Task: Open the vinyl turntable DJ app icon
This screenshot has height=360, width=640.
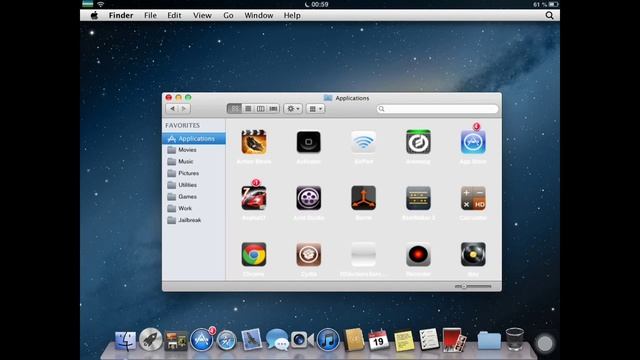Action: (x=473, y=254)
